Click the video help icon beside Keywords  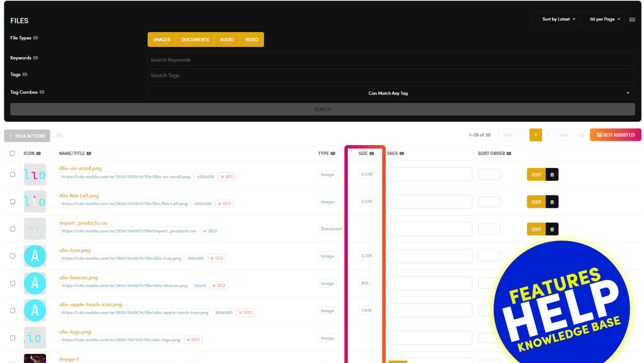click(x=36, y=58)
